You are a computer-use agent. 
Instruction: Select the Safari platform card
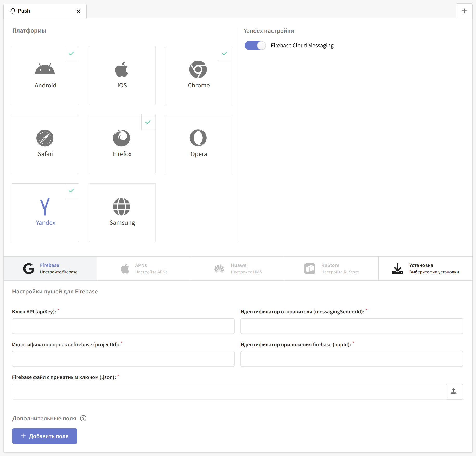pos(45,144)
